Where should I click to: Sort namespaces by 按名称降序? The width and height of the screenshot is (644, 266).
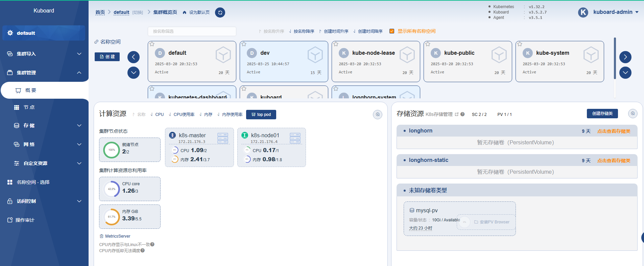click(x=302, y=31)
